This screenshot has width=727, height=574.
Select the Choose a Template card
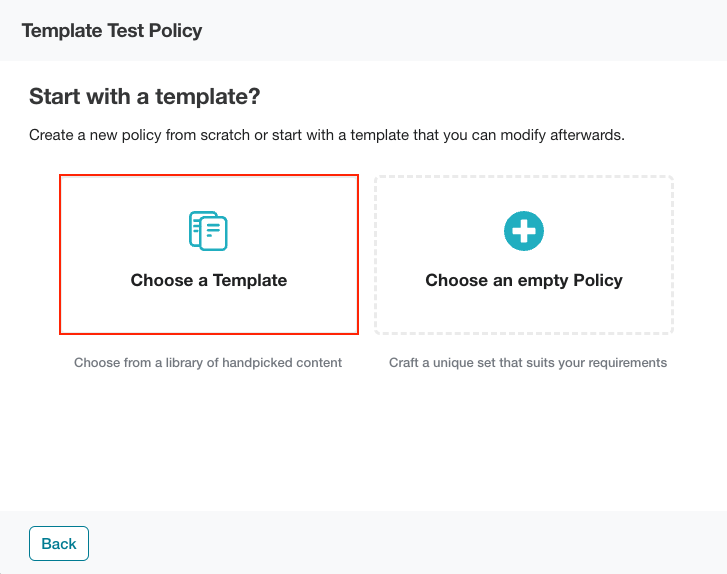[209, 254]
